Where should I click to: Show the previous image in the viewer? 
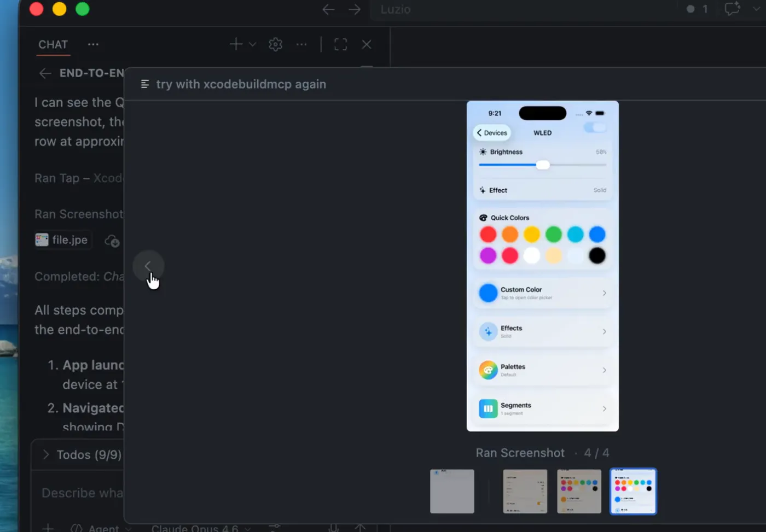coord(148,266)
